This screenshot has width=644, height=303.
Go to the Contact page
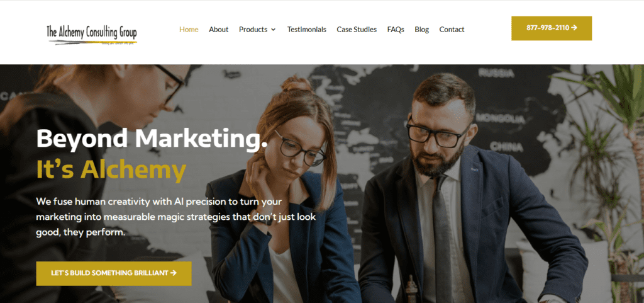[x=452, y=30]
